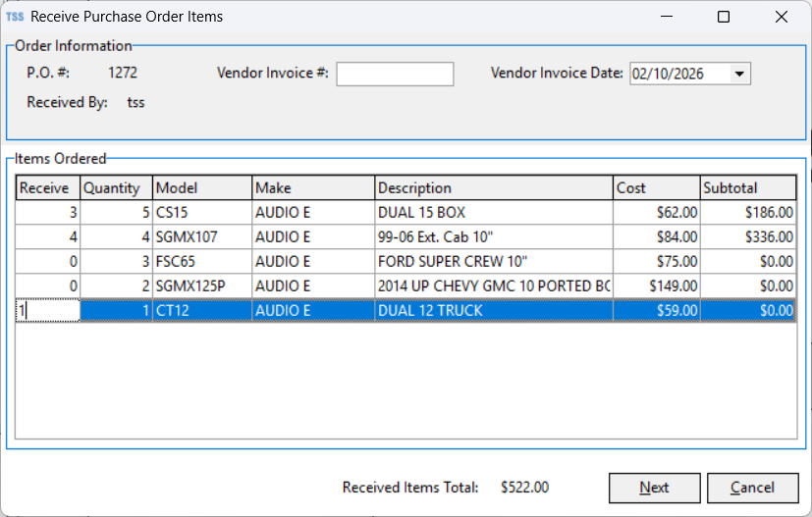
Task: Click the TSS application icon in title bar
Action: [x=15, y=17]
